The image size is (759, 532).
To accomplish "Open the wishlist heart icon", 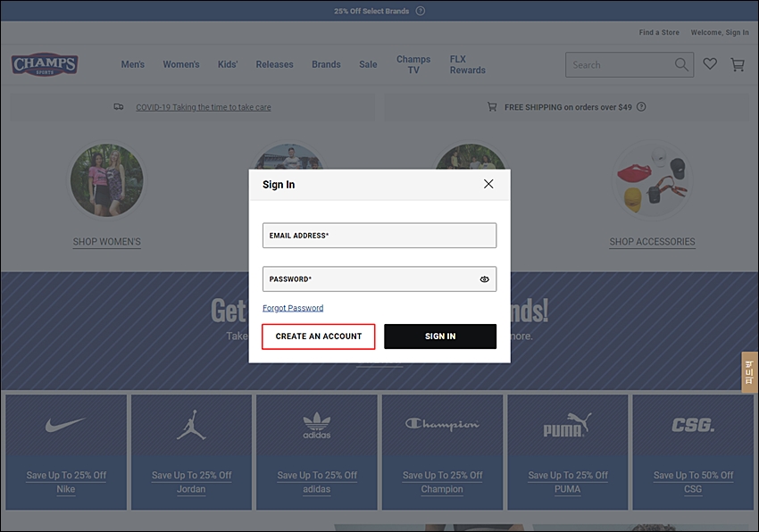I will point(710,64).
